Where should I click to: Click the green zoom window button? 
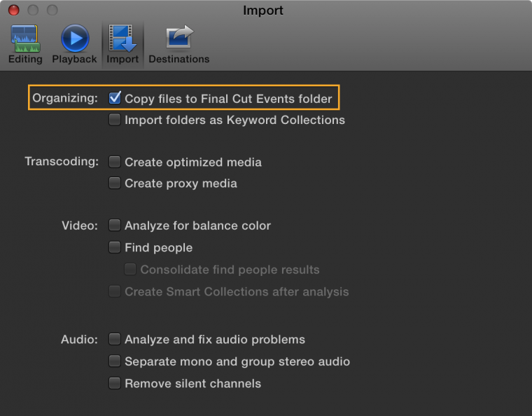tap(52, 11)
